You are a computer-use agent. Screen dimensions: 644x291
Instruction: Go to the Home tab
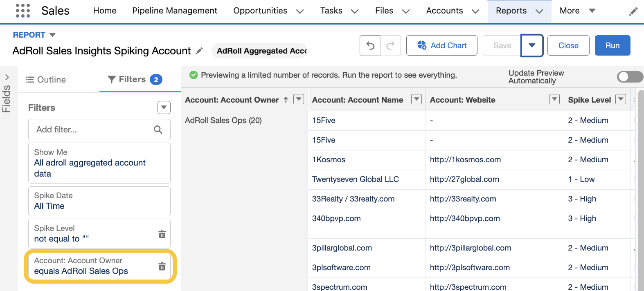(x=105, y=11)
